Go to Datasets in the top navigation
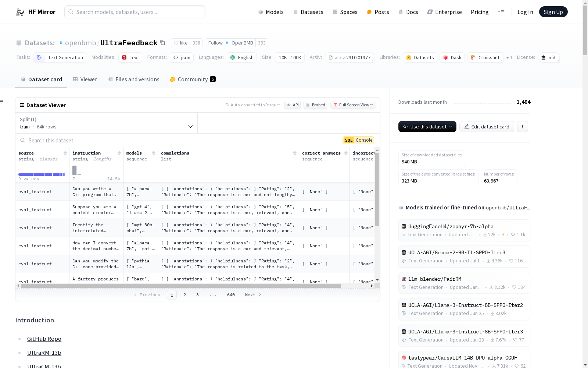588x368 pixels. pos(308,12)
